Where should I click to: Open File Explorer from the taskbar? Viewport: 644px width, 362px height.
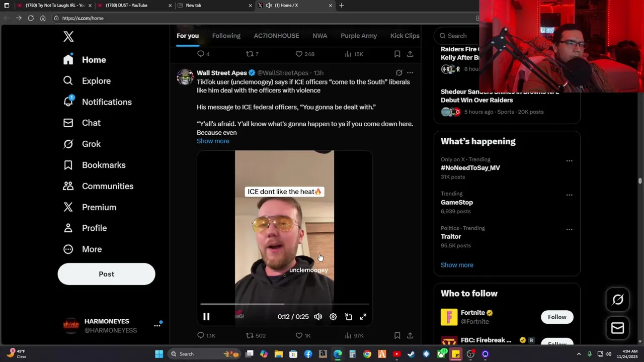(x=279, y=354)
